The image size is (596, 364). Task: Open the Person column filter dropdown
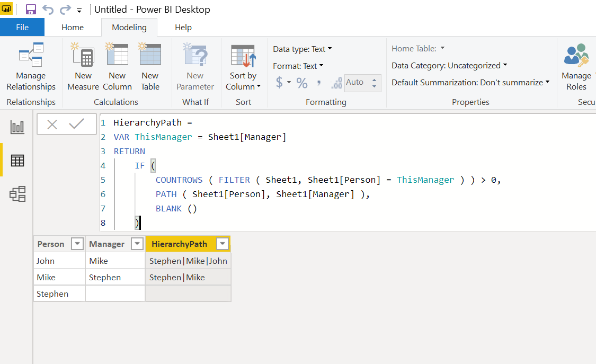pyautogui.click(x=77, y=244)
